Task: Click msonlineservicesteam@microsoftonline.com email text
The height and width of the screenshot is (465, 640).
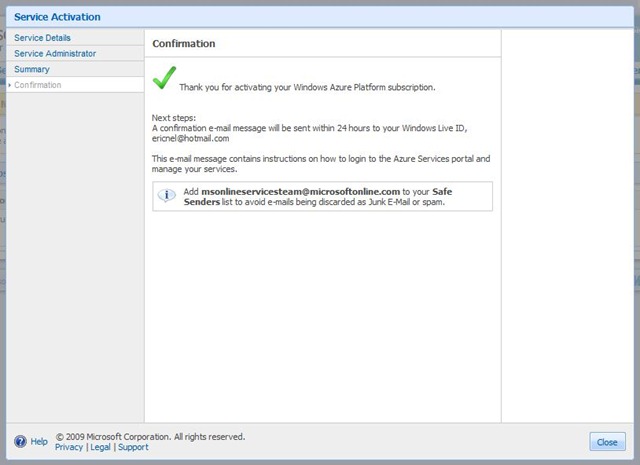Action: point(300,191)
